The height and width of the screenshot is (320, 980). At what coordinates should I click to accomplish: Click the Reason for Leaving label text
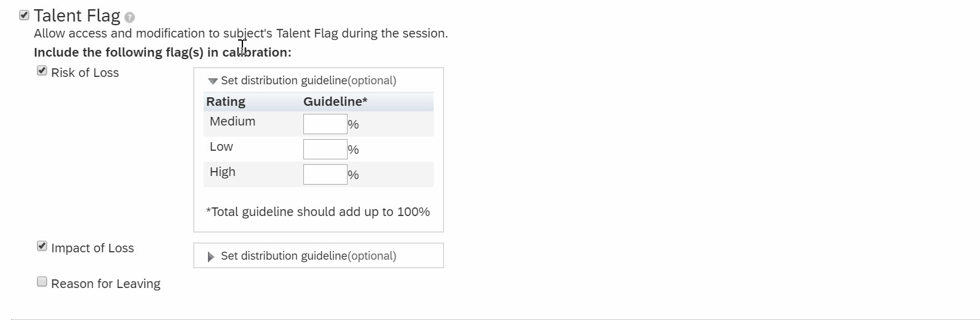pos(106,284)
